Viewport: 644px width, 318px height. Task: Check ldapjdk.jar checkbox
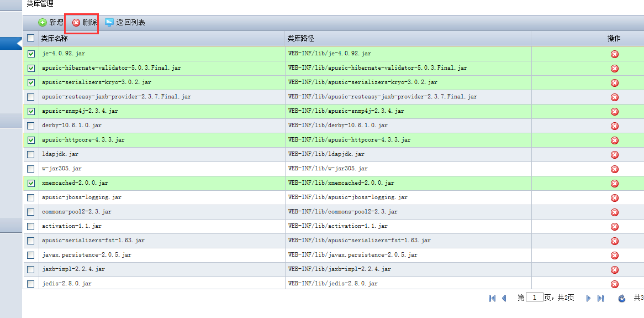31,154
